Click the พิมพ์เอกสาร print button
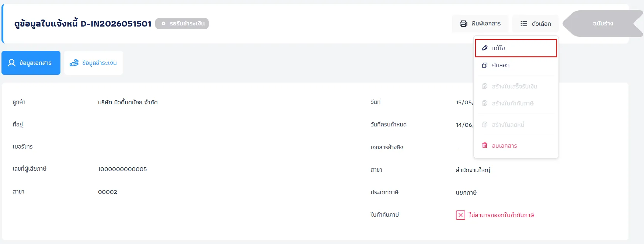The image size is (644, 244). (480, 24)
